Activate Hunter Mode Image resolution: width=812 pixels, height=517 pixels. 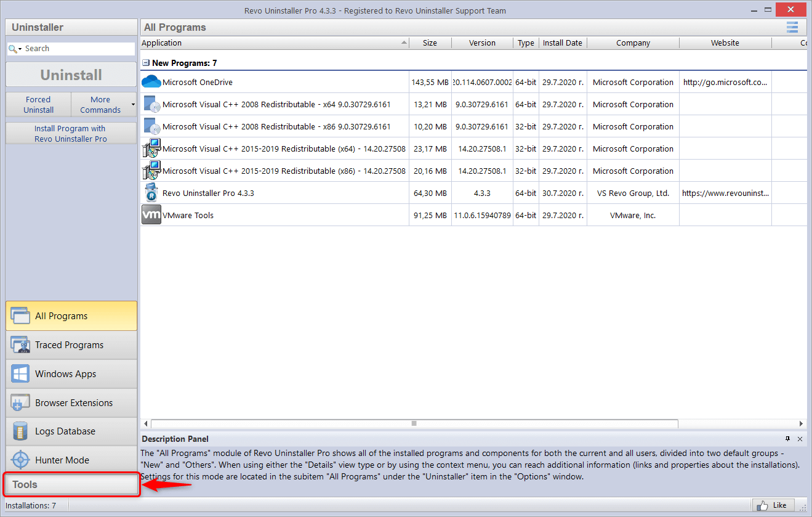[x=71, y=460]
